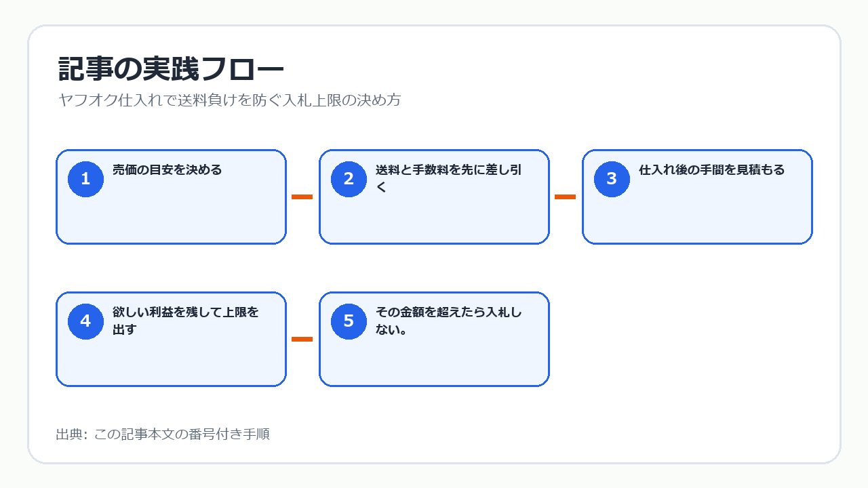Screen dimensions: 868x488
Task: Click orange connector between steps 4 and 5
Action: coord(302,339)
